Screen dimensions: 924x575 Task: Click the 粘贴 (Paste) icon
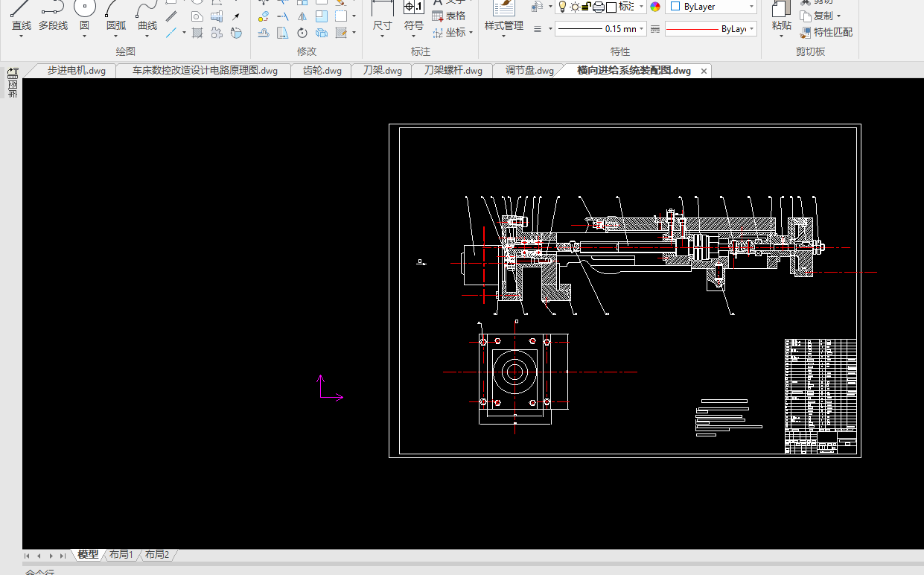781,10
